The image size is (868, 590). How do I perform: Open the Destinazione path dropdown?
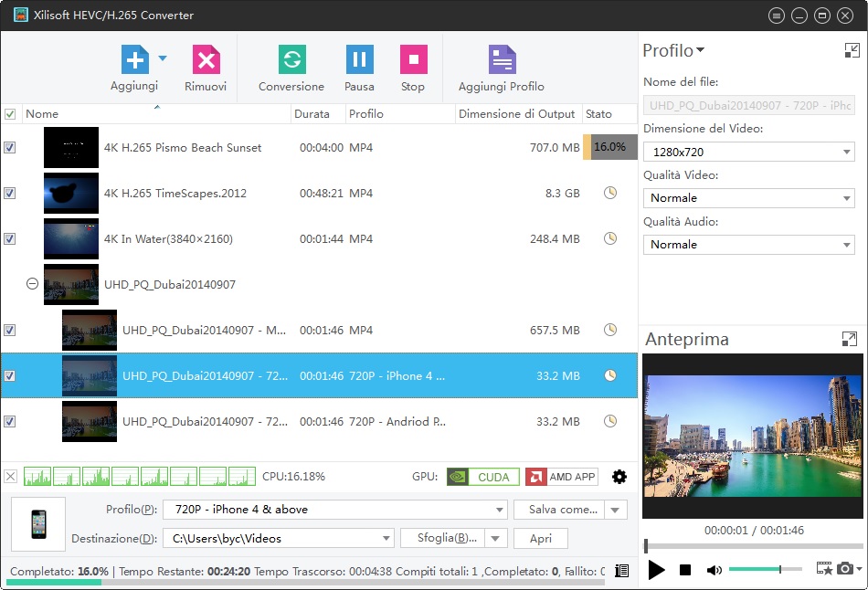(x=386, y=538)
